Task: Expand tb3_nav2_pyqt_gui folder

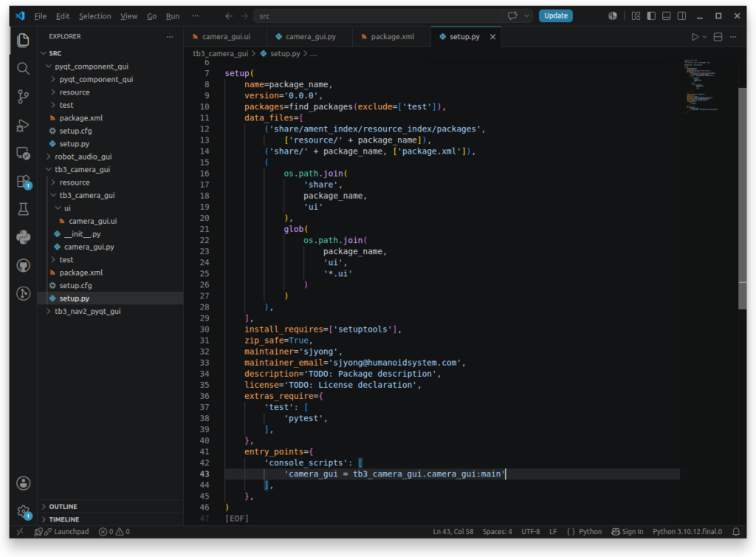Action: (x=49, y=311)
